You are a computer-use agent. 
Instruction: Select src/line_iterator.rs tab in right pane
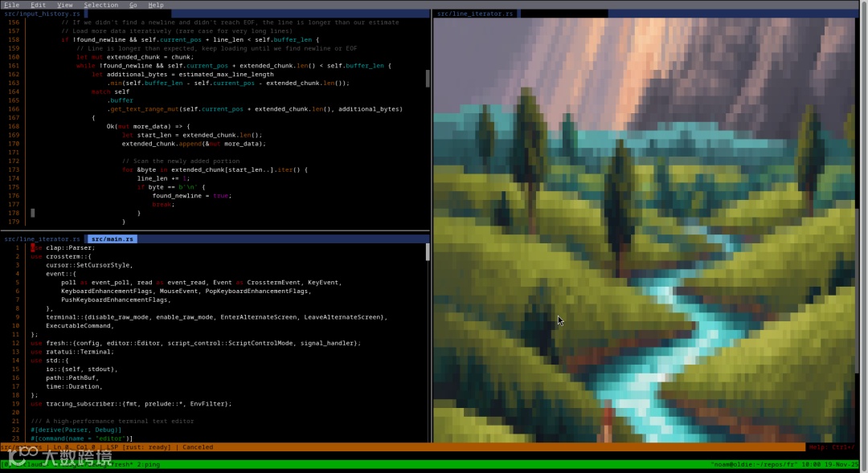[x=475, y=14]
